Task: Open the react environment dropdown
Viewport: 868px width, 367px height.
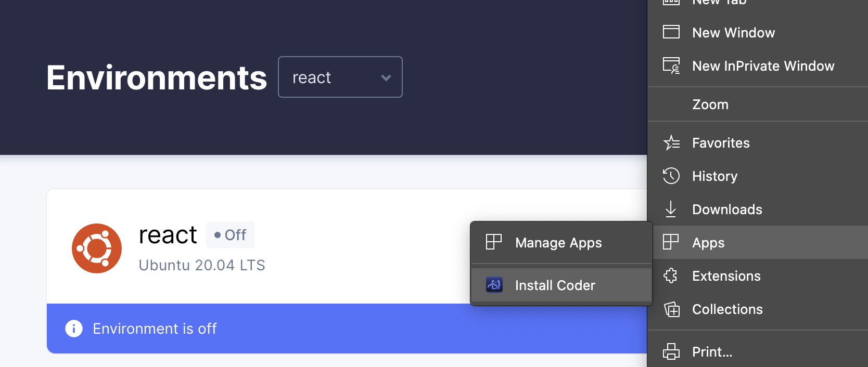Action: [x=340, y=77]
